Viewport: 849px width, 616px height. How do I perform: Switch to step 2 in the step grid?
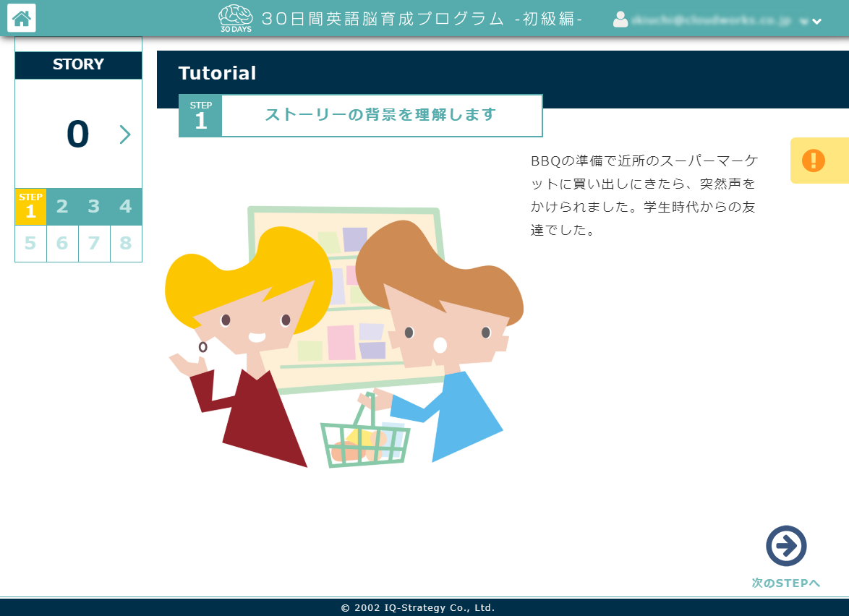tap(62, 207)
